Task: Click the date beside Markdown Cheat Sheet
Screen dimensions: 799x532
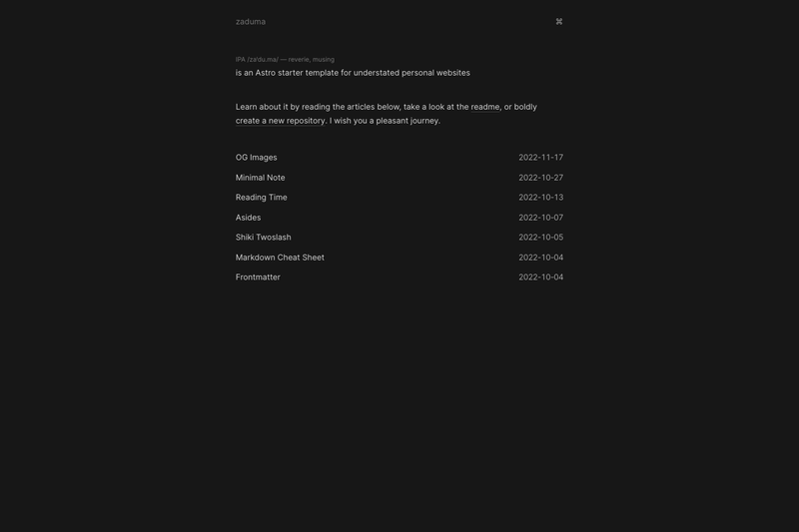Action: pyautogui.click(x=540, y=258)
